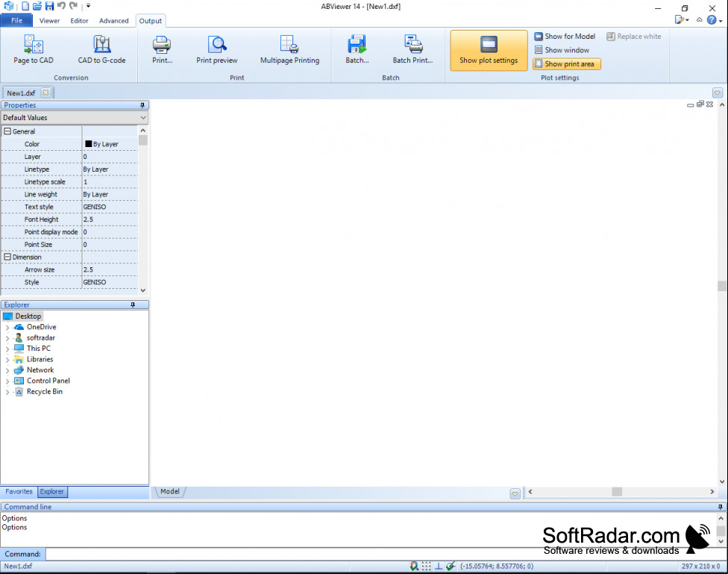Select Recycle Bin in Explorer tree
The width and height of the screenshot is (728, 574).
tap(39, 391)
